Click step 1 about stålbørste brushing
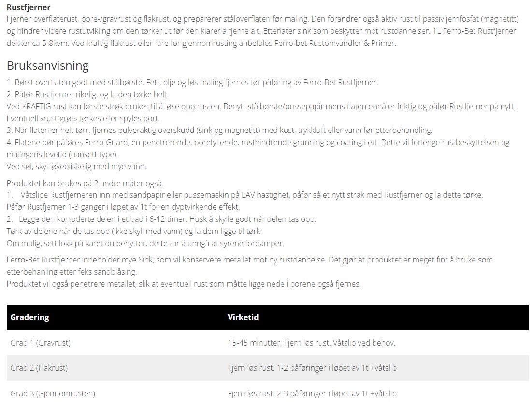 click(192, 82)
